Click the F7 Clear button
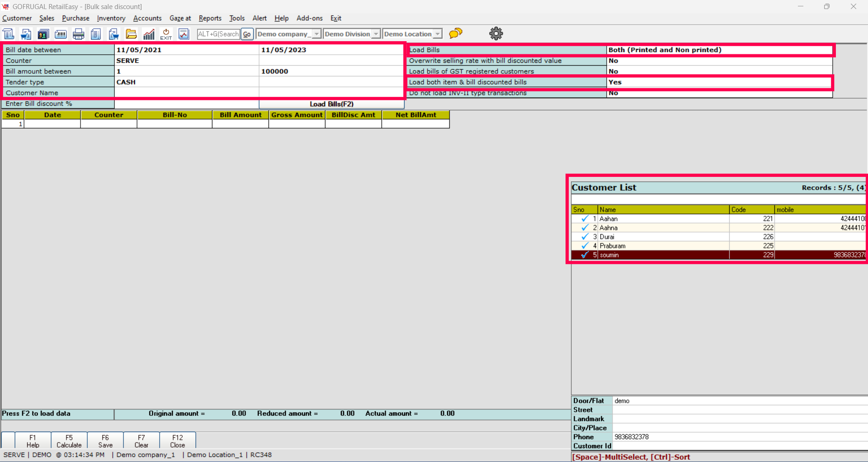 pos(142,441)
